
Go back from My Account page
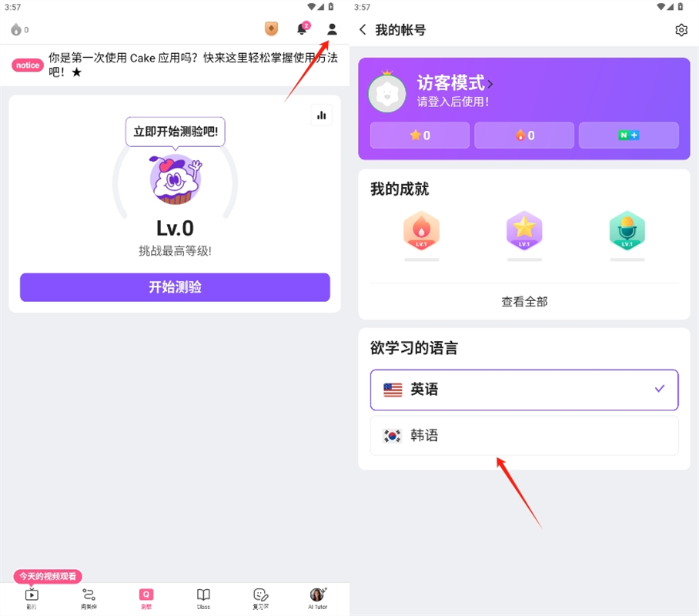point(363,30)
